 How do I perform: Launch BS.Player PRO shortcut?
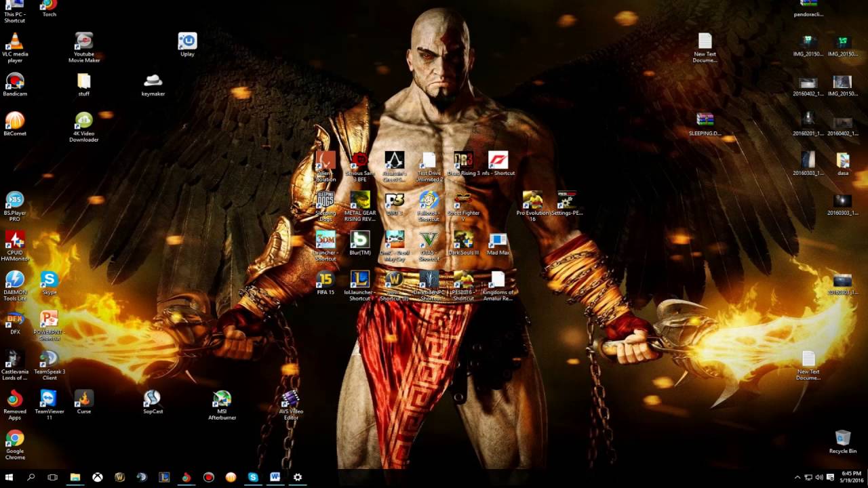point(15,207)
